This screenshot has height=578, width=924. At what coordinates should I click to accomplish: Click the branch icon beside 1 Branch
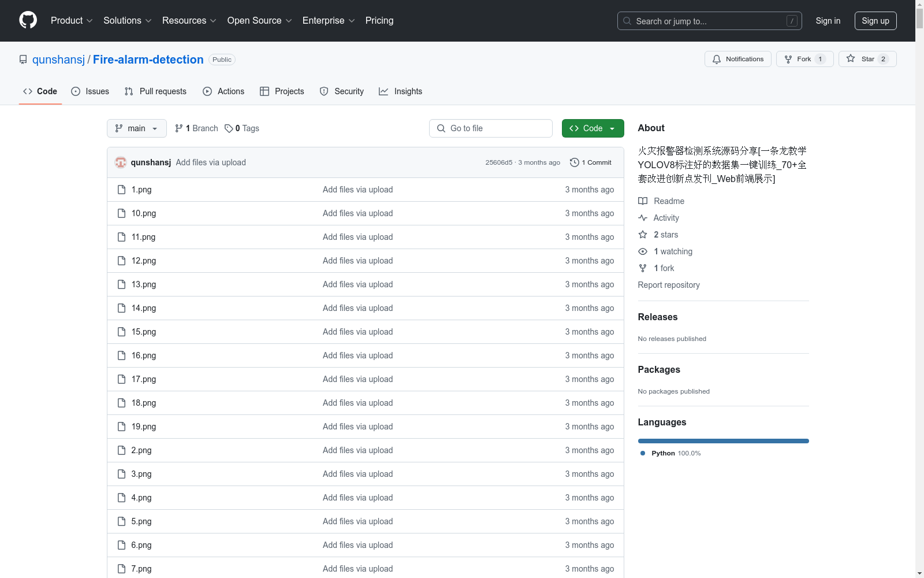179,128
